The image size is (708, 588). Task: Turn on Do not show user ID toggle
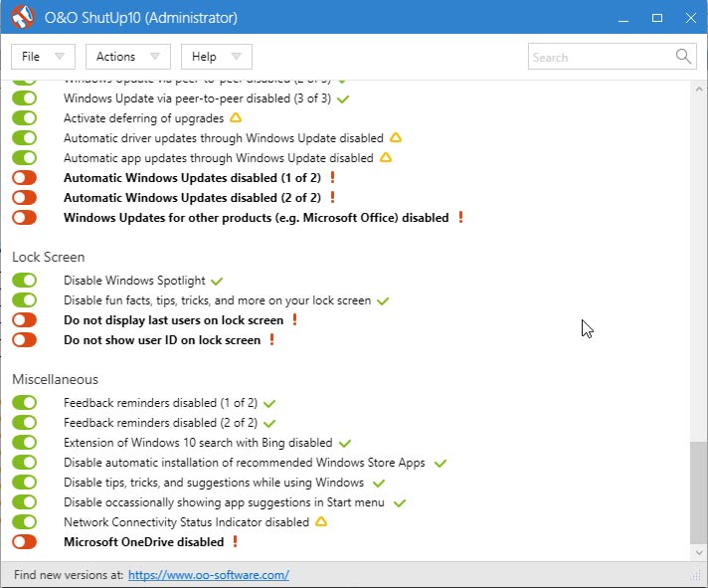(25, 339)
